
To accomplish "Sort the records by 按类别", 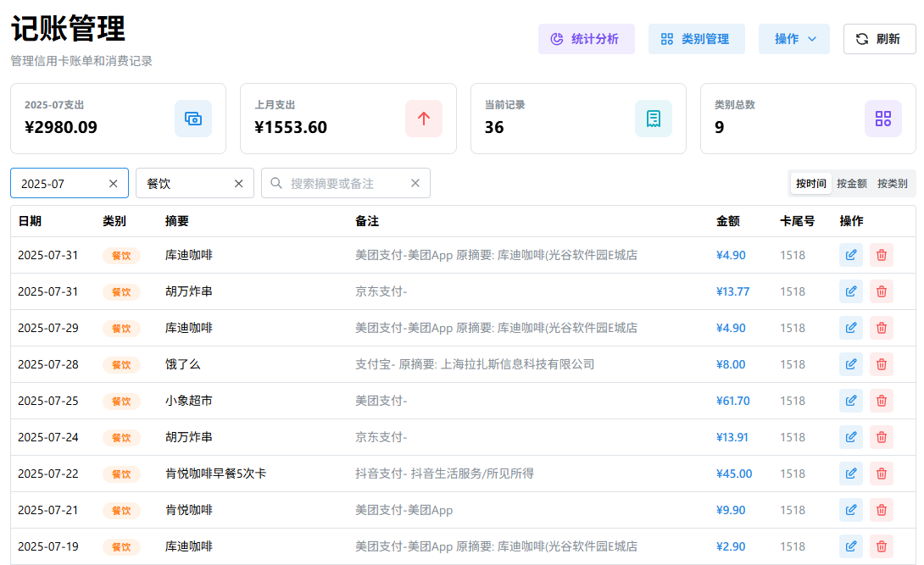I will pos(892,184).
